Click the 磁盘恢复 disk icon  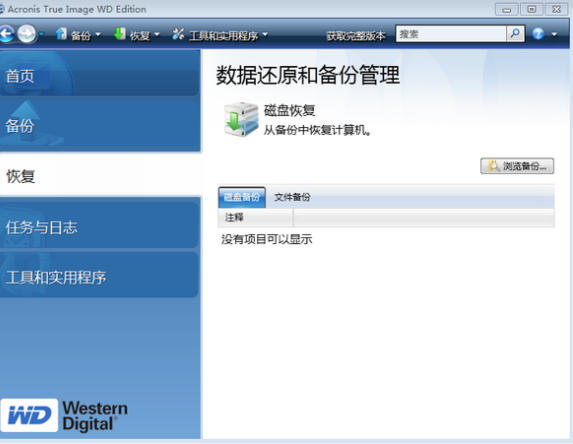tap(241, 119)
